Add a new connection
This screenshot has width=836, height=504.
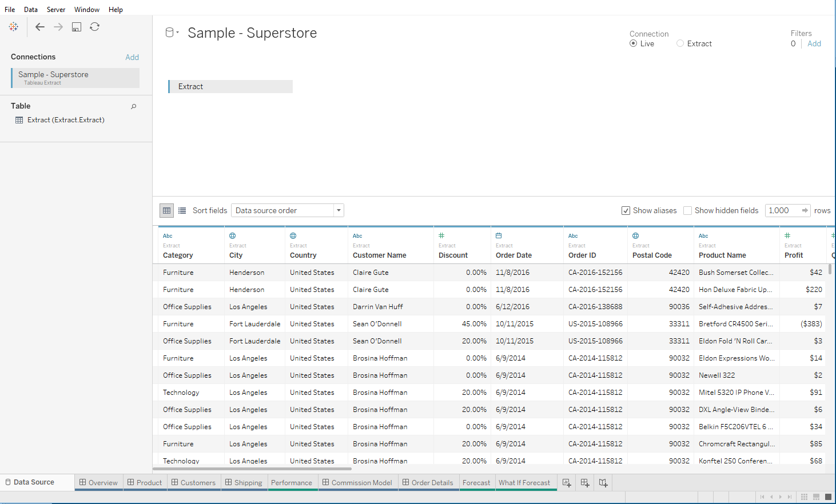pos(132,57)
